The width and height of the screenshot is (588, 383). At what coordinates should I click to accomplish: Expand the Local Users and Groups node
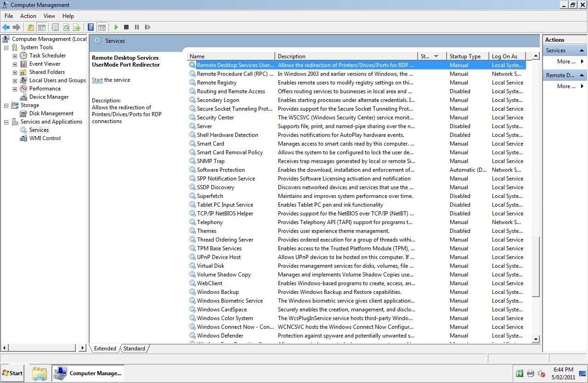click(x=15, y=80)
